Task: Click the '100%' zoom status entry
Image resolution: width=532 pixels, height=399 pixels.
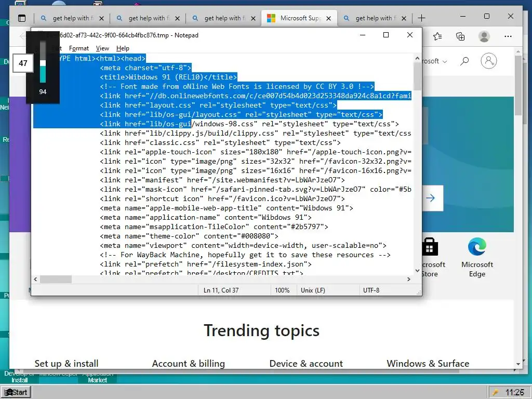Action: point(282,290)
